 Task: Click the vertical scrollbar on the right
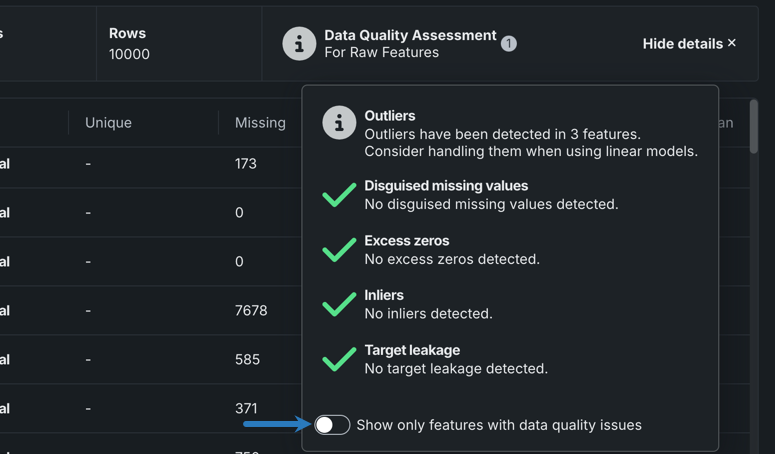(x=754, y=127)
